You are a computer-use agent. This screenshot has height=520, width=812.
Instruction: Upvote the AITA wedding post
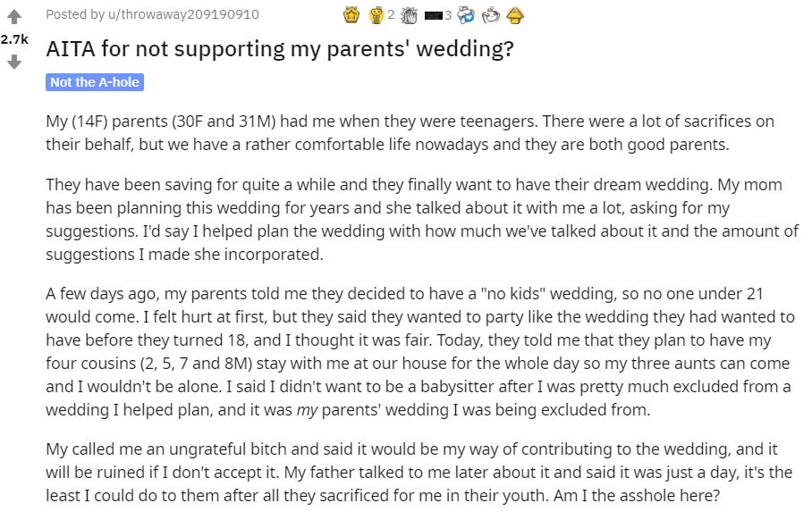tap(14, 17)
